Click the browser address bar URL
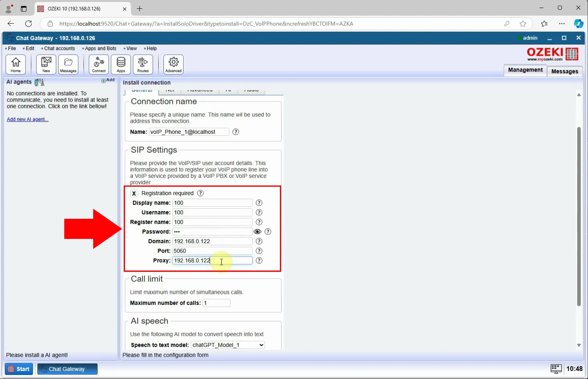The width and height of the screenshot is (588, 379). coord(206,24)
